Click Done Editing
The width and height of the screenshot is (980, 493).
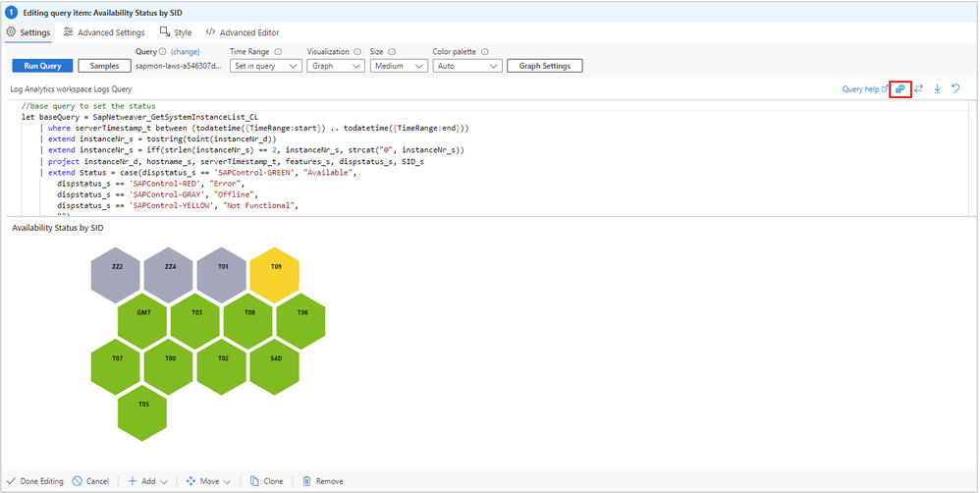(35, 481)
